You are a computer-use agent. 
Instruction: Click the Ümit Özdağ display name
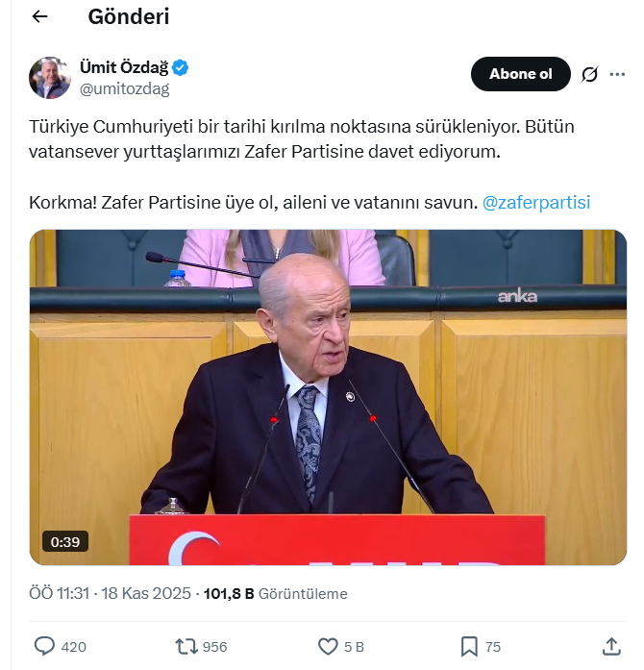tap(124, 67)
